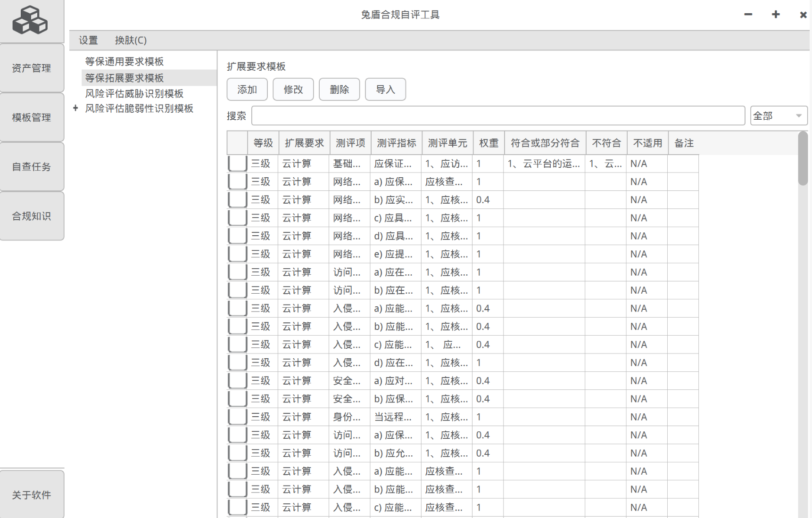The width and height of the screenshot is (812, 518).
Task: Select the first row checkbox in the table
Action: tap(237, 164)
